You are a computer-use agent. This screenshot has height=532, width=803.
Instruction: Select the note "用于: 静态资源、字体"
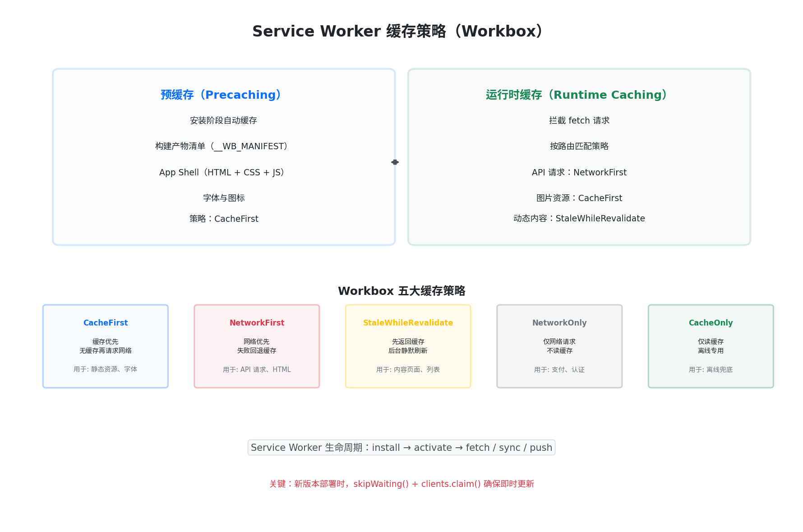click(x=106, y=369)
